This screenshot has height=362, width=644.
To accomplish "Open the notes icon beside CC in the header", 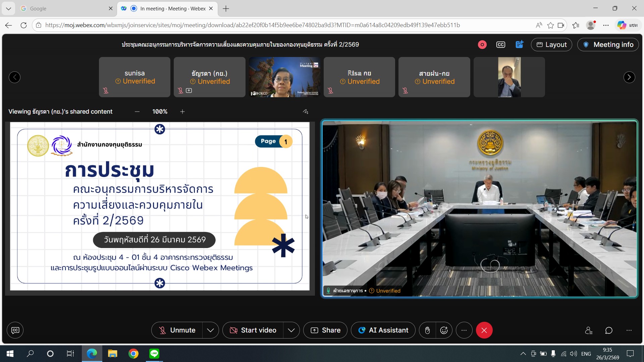I will tap(519, 45).
